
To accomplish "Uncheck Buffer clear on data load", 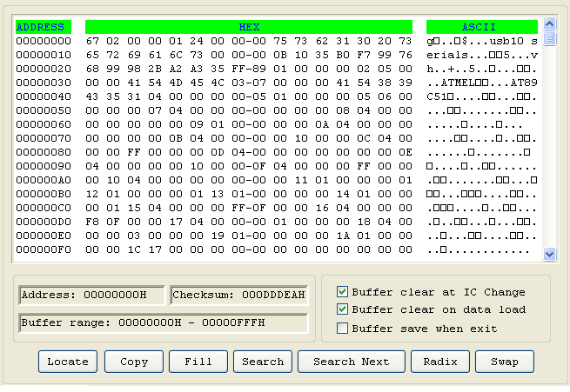I will [x=342, y=309].
